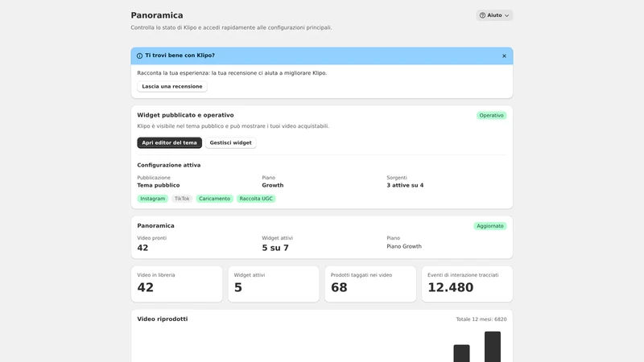Viewport: 644px width, 362px height.
Task: Click the Prodotti taggati nei video card
Action: coord(370,284)
